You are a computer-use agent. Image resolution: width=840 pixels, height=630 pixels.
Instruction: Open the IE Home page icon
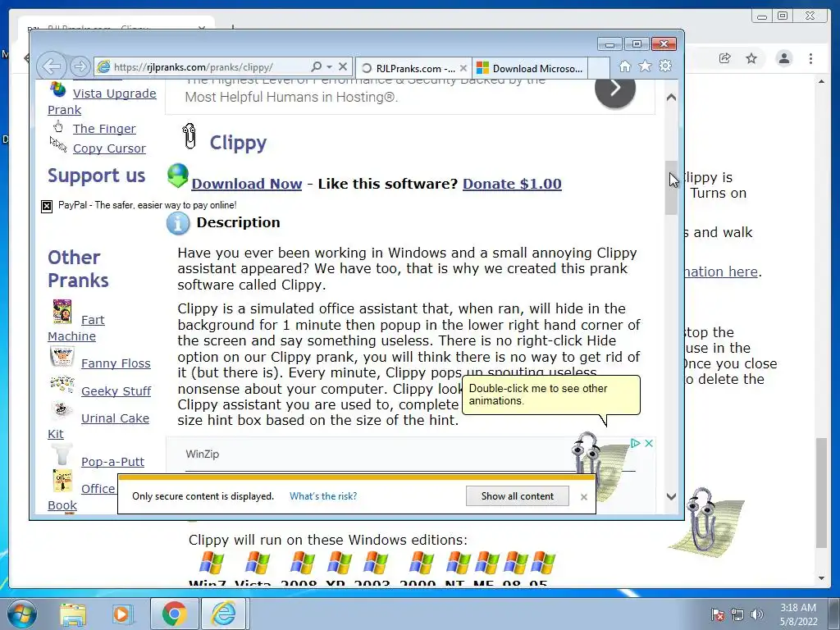(624, 66)
